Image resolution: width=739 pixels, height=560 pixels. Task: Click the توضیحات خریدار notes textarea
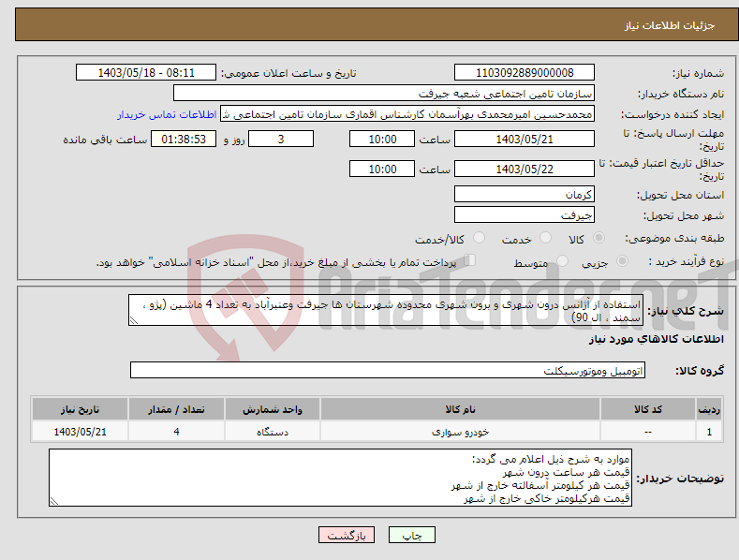point(340,478)
